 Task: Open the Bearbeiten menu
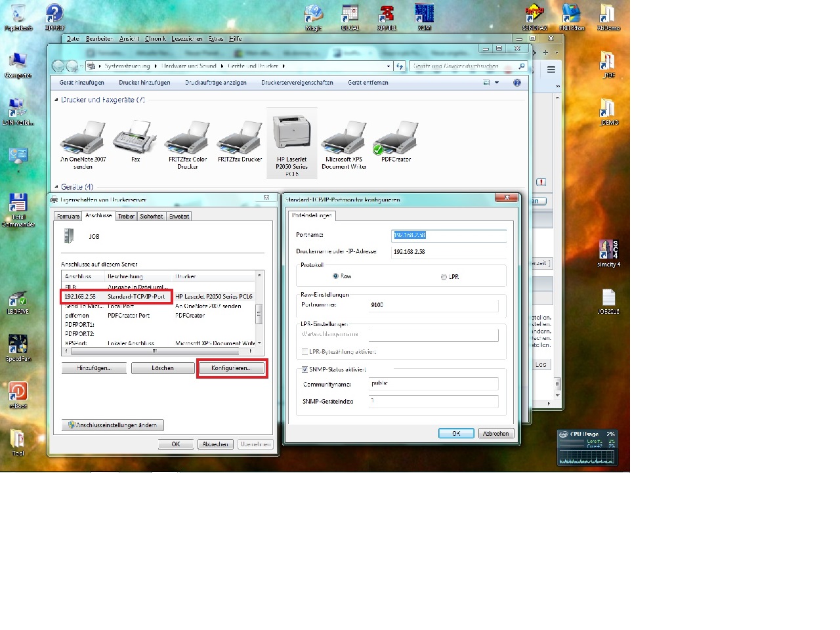(98, 39)
